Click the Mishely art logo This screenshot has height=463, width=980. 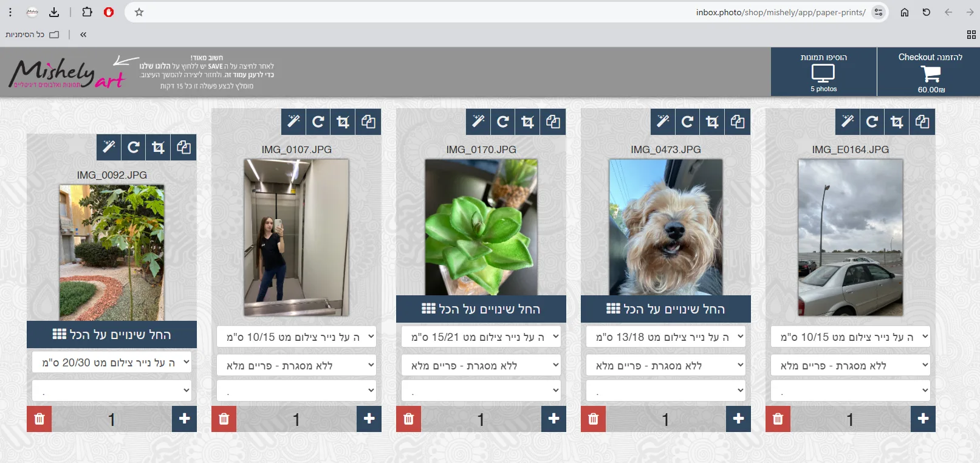pyautogui.click(x=67, y=73)
